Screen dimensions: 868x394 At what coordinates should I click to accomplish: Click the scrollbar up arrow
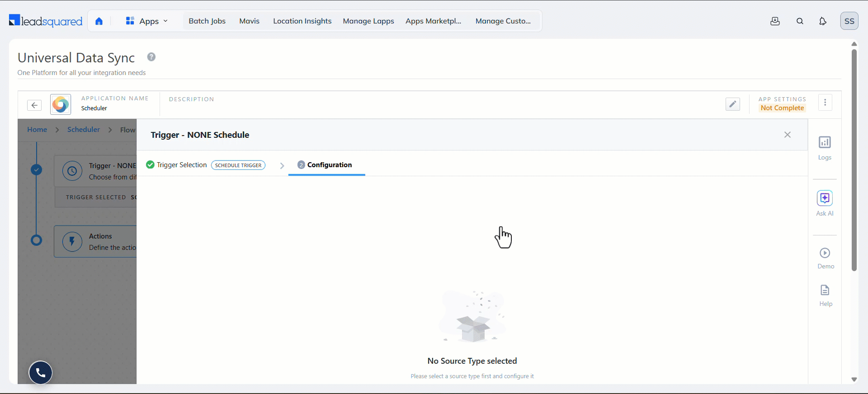[x=854, y=44]
